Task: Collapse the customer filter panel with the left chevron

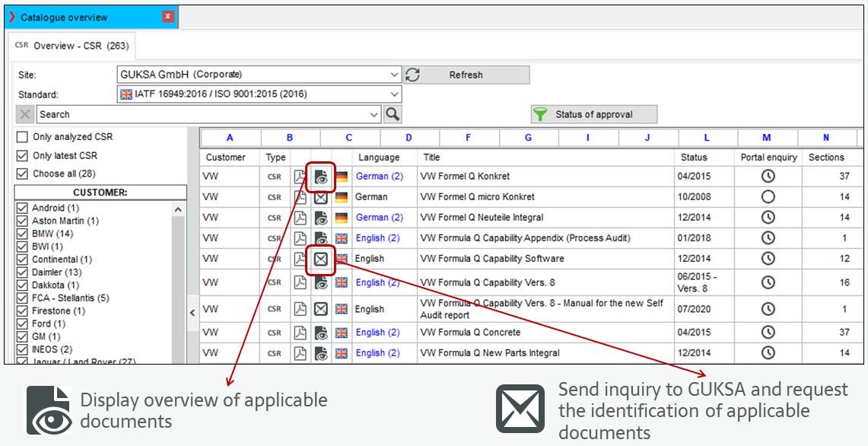Action: (x=192, y=313)
